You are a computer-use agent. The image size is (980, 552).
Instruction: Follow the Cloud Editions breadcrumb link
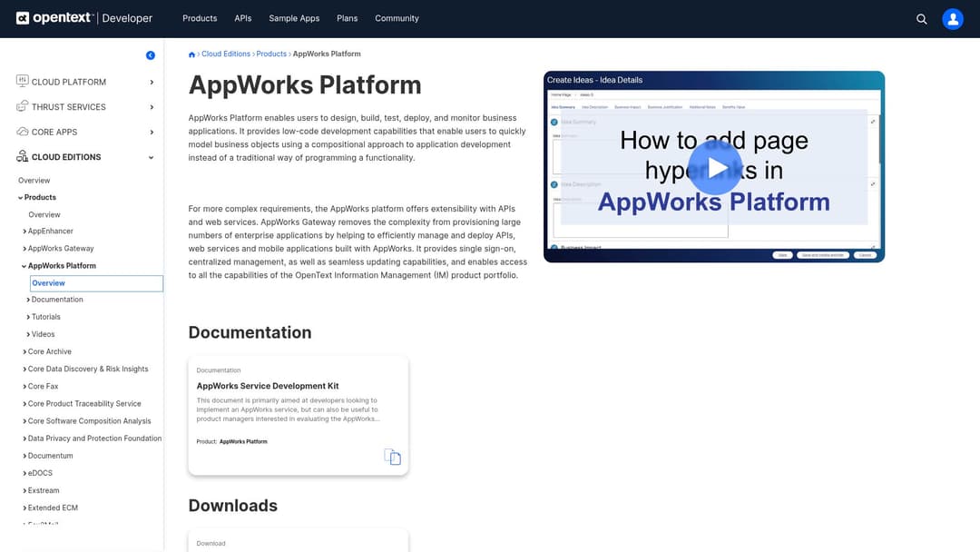pos(226,54)
